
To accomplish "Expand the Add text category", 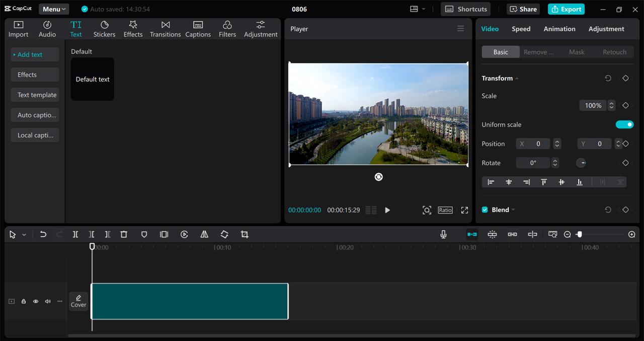I will point(35,54).
